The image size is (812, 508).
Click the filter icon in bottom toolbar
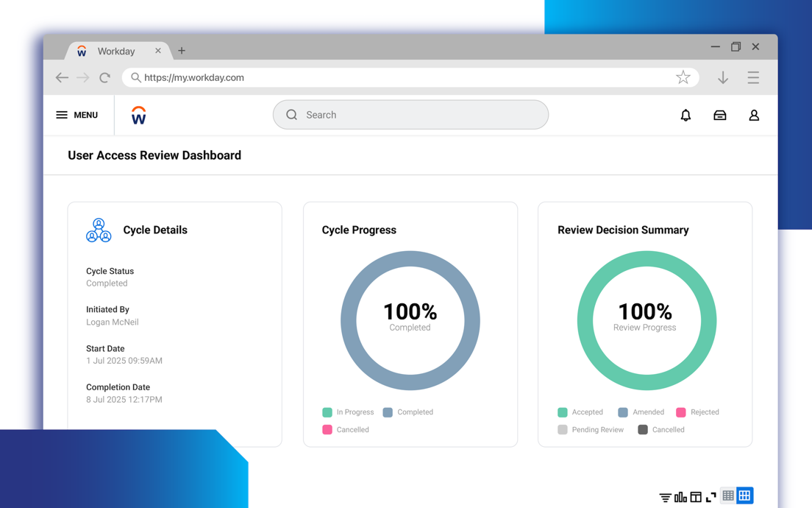pos(665,498)
